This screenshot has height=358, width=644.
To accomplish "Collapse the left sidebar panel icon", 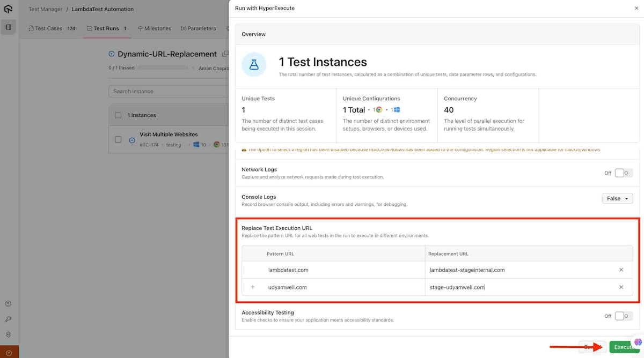I will [8, 27].
